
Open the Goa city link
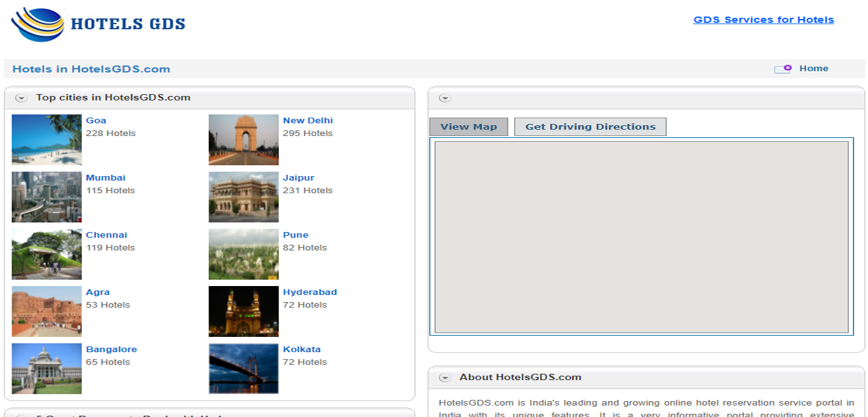coord(96,121)
